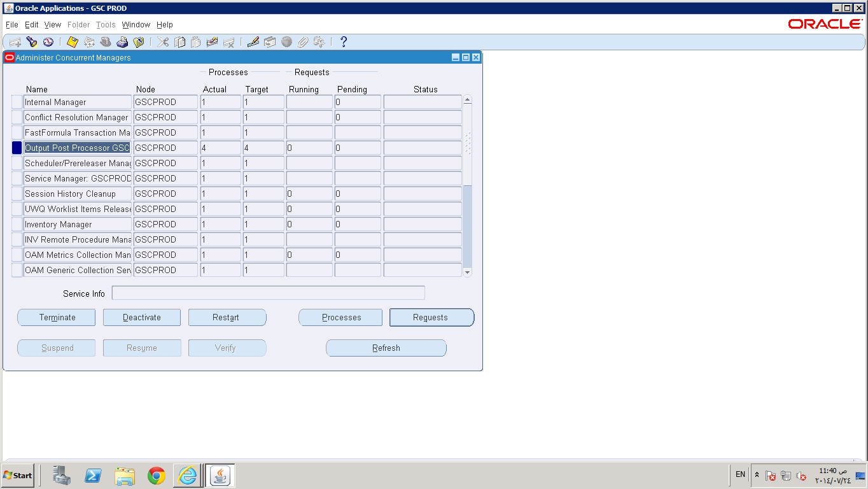Click the Deactivate button
The width and height of the screenshot is (868, 489).
(x=142, y=317)
